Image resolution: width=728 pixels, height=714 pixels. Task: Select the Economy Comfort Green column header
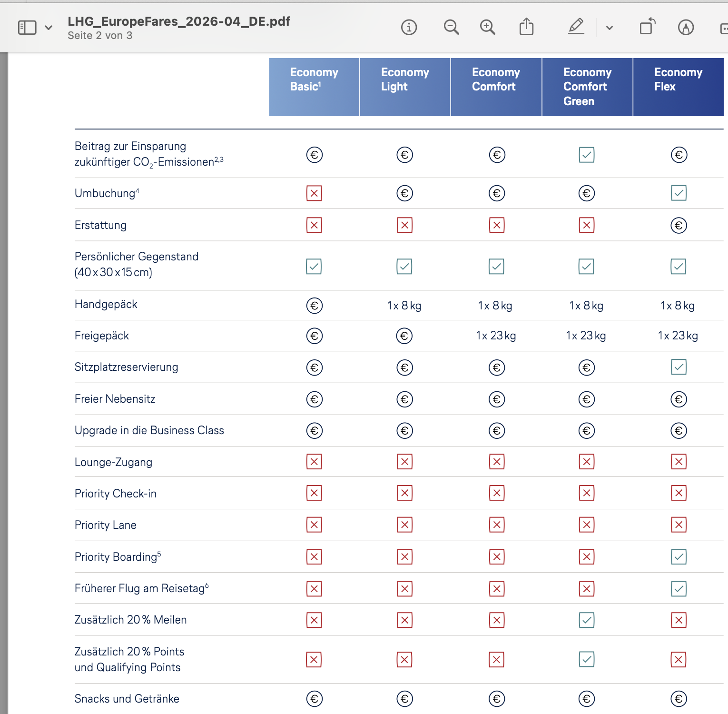click(587, 87)
